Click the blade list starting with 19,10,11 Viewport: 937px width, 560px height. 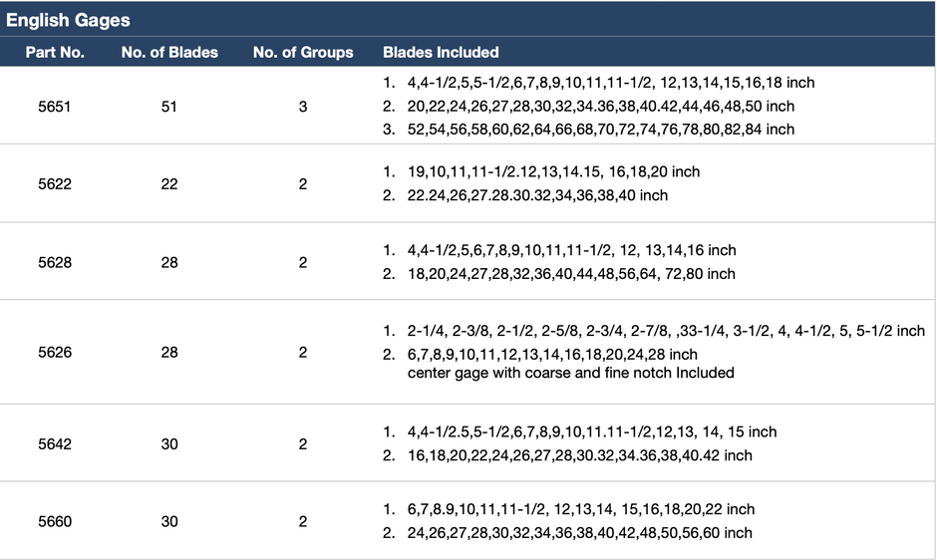553,171
